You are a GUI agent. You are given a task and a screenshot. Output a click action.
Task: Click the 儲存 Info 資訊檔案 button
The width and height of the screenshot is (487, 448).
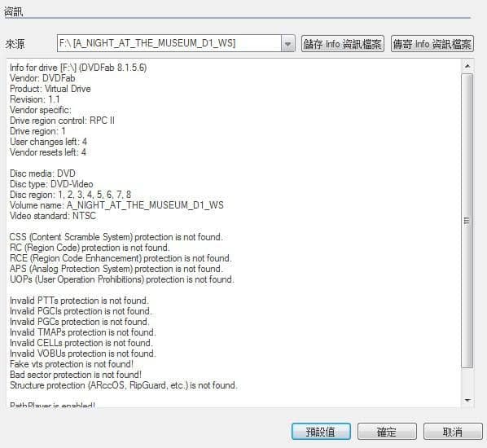[x=343, y=44]
